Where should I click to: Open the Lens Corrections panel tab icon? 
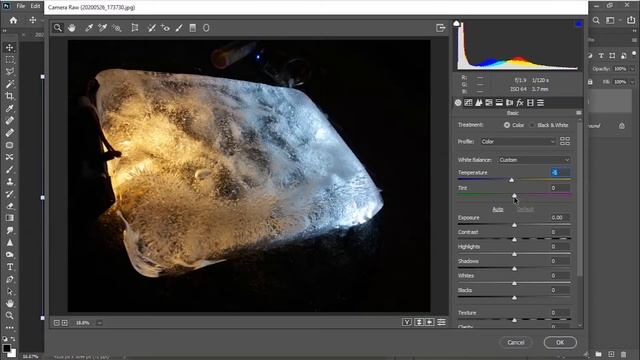pos(509,102)
